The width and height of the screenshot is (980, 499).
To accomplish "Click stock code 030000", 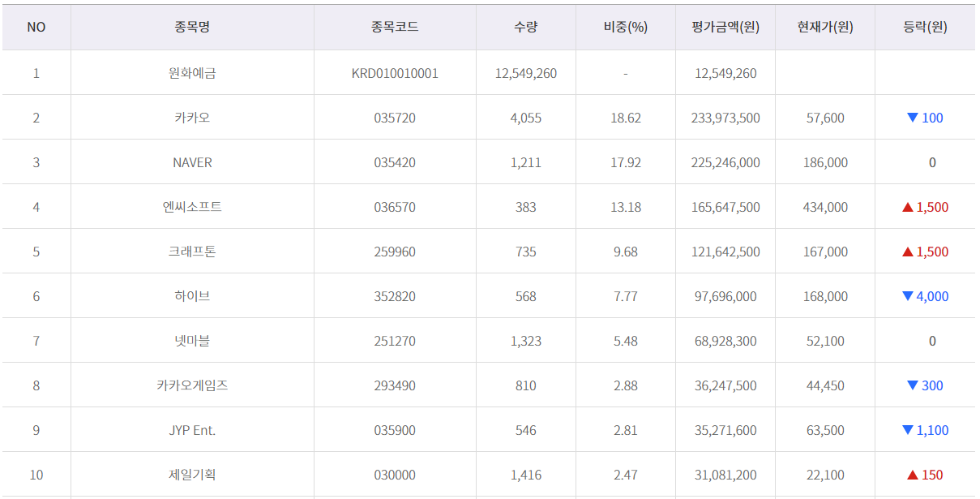I will coord(395,475).
